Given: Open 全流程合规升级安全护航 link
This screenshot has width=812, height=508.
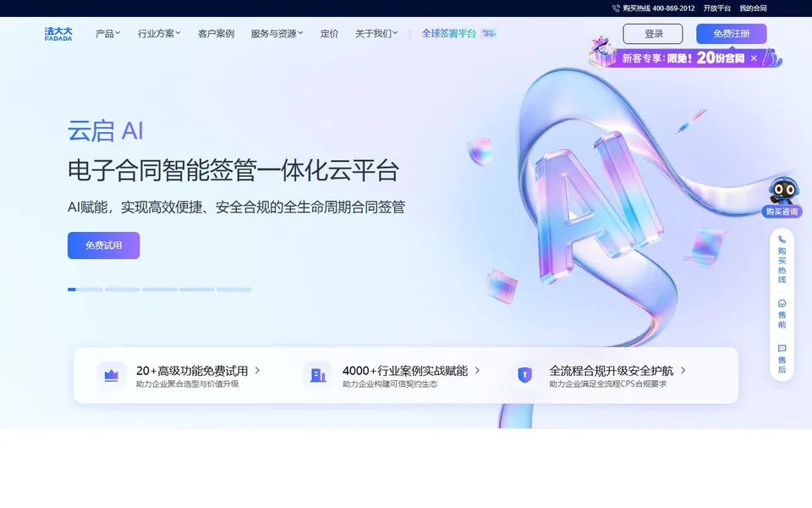Looking at the screenshot, I should pos(611,371).
